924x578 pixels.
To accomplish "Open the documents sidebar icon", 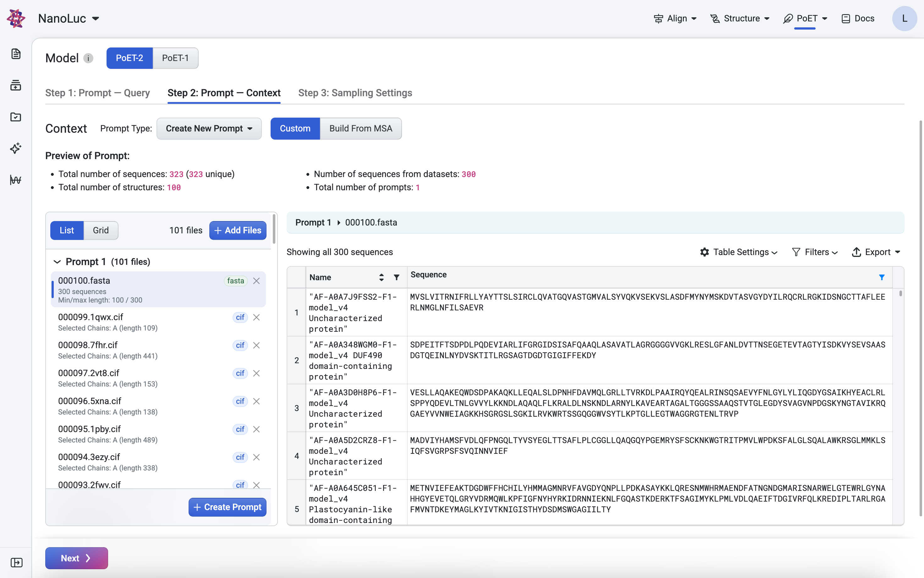I will pos(16,54).
